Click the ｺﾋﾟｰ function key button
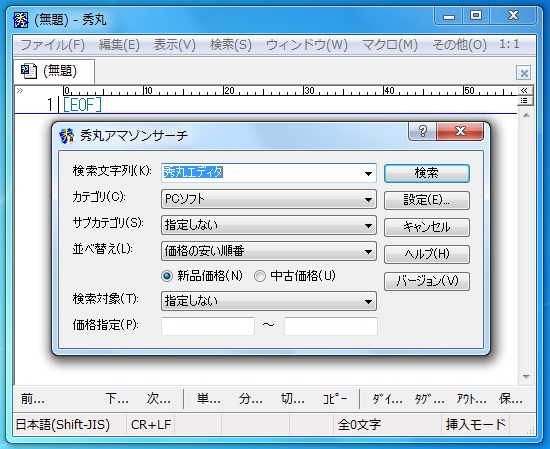This screenshot has height=449, width=550. point(335,399)
